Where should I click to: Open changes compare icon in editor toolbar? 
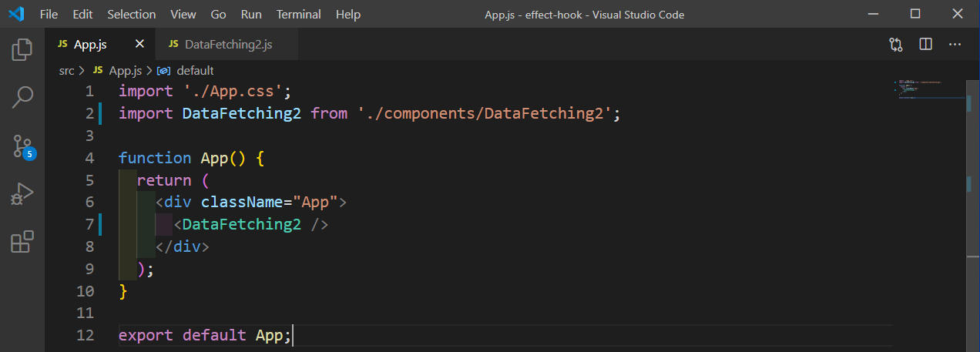895,45
